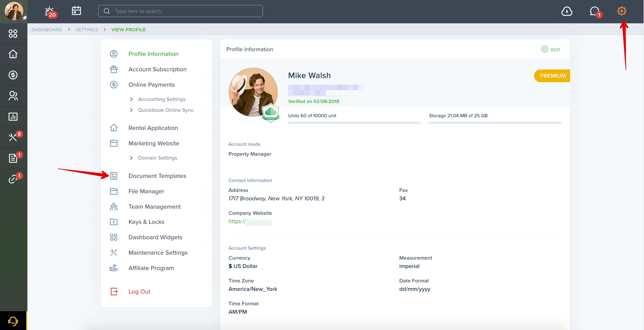Viewport: 644px width, 330px height.
Task: Open the orange settings gear icon
Action: click(x=622, y=11)
